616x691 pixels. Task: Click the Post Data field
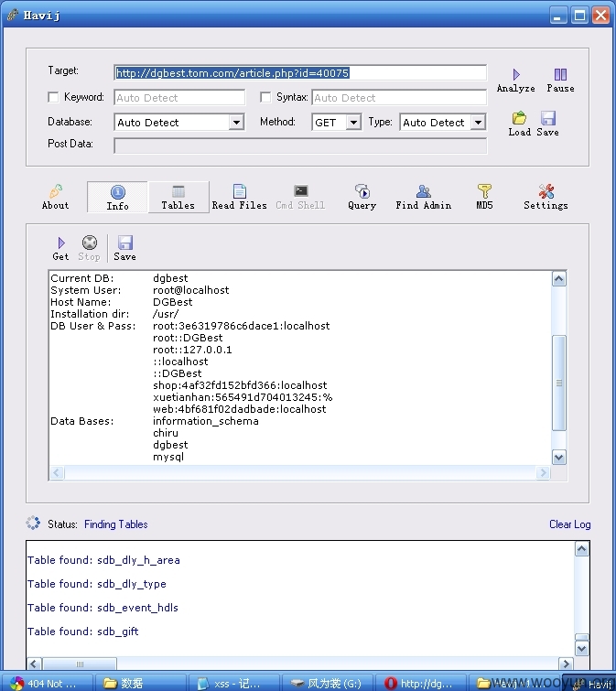click(300, 146)
